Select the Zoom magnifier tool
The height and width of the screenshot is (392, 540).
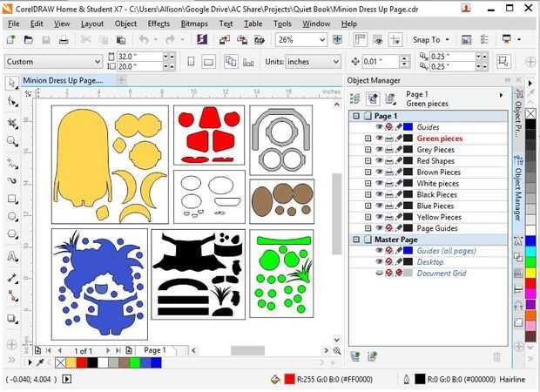[x=12, y=142]
